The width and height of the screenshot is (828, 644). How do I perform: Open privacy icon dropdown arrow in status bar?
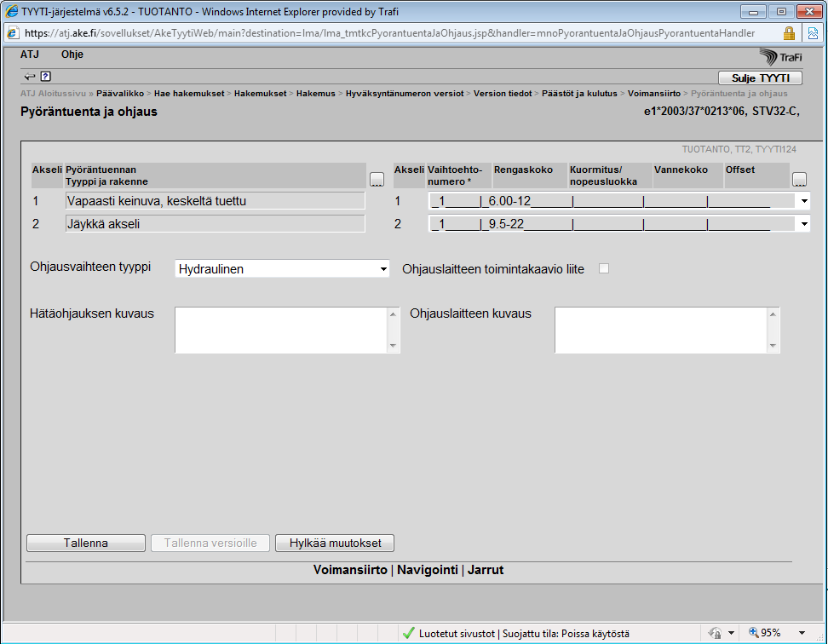pyautogui.click(x=731, y=633)
